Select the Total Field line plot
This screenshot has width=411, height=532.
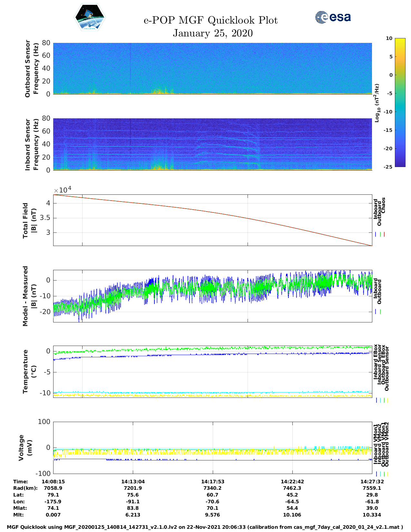click(x=212, y=220)
